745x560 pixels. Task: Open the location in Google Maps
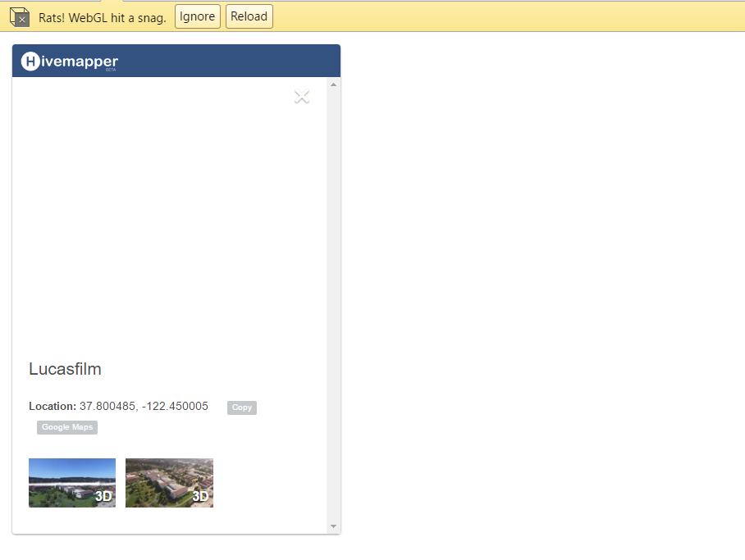point(67,427)
